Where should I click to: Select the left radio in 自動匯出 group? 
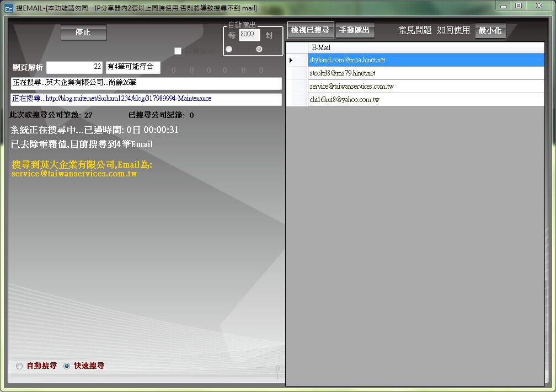coord(229,49)
